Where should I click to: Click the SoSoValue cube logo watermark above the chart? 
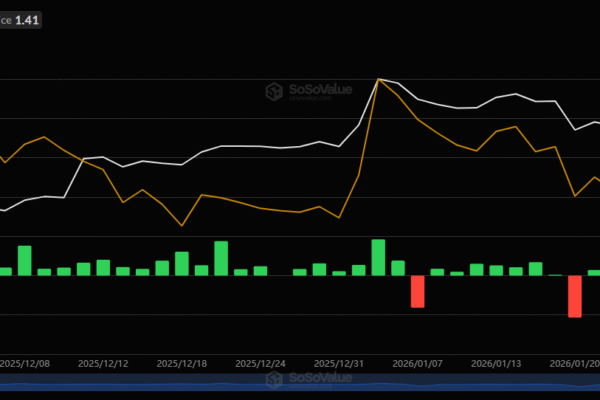tap(275, 92)
